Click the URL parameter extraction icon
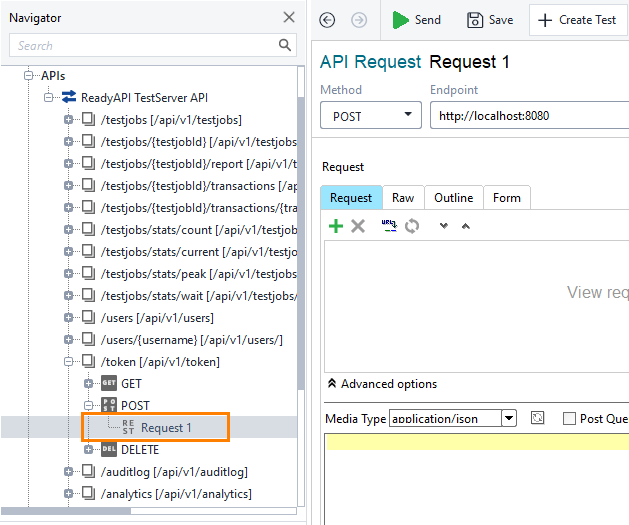The height and width of the screenshot is (525, 629). (389, 226)
